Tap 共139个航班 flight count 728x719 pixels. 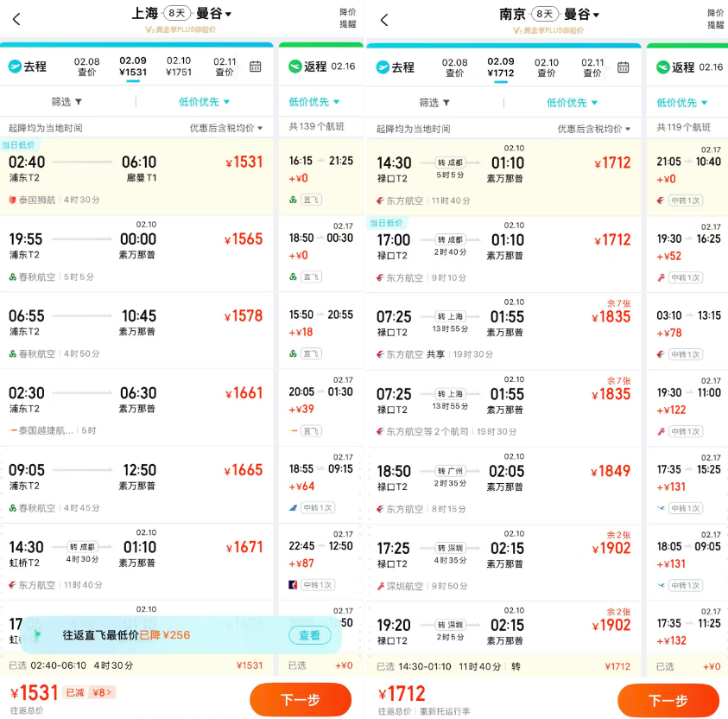click(316, 126)
